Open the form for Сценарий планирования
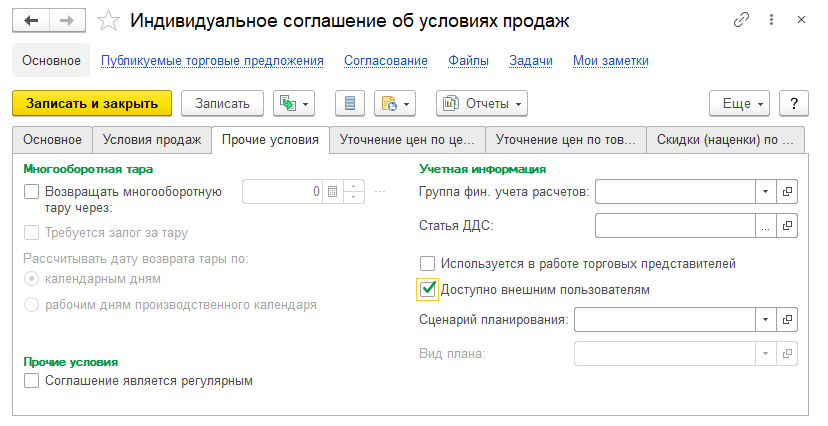The width and height of the screenshot is (828, 426). 788,319
